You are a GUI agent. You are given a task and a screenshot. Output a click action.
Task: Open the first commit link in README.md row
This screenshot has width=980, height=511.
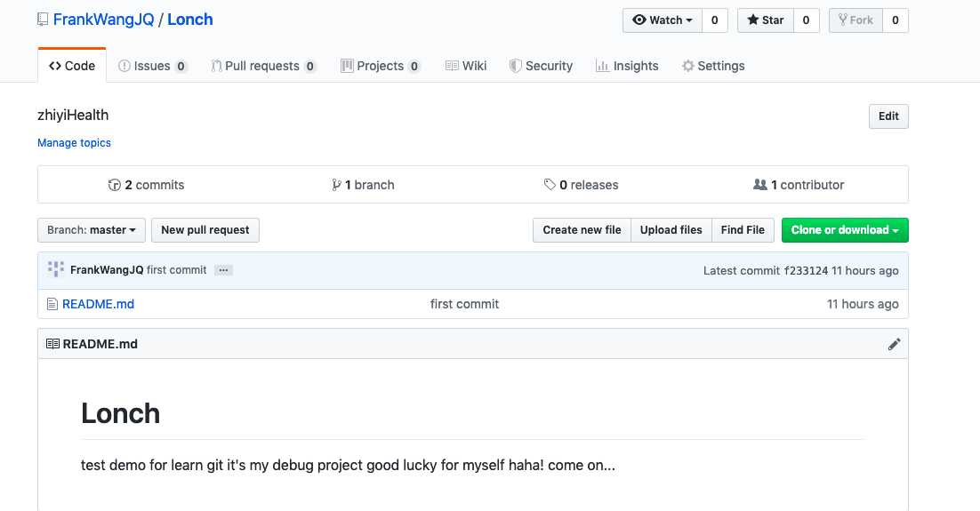(x=464, y=304)
